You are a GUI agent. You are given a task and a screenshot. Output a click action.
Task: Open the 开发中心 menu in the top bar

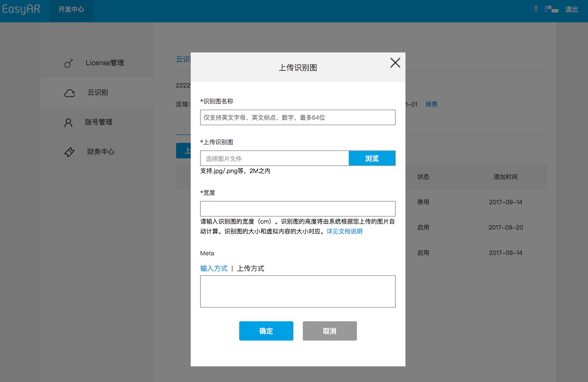[x=71, y=11]
